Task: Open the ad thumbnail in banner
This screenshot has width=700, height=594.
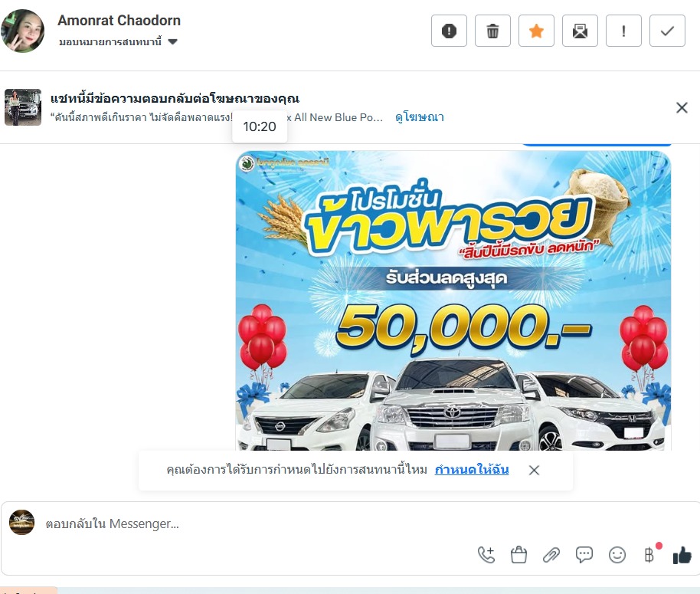Action: (x=23, y=107)
